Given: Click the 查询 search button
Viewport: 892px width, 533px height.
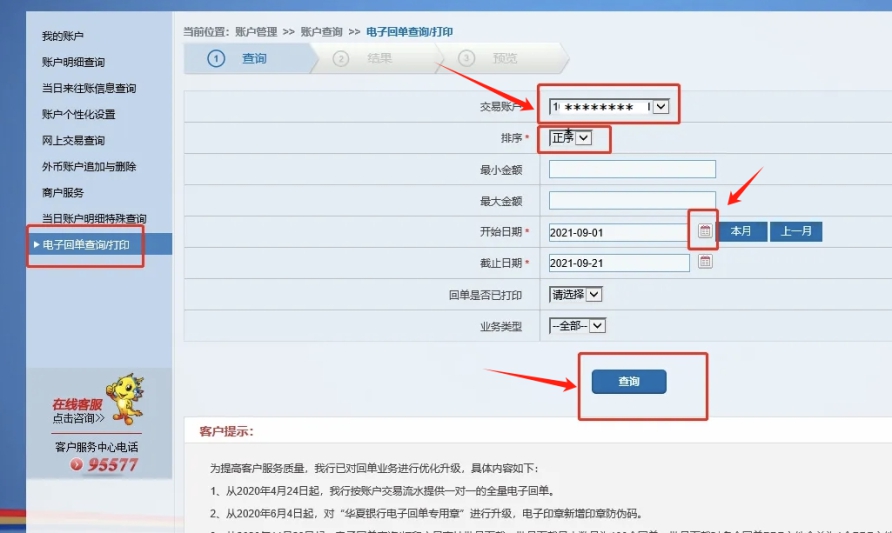Looking at the screenshot, I should tap(629, 382).
